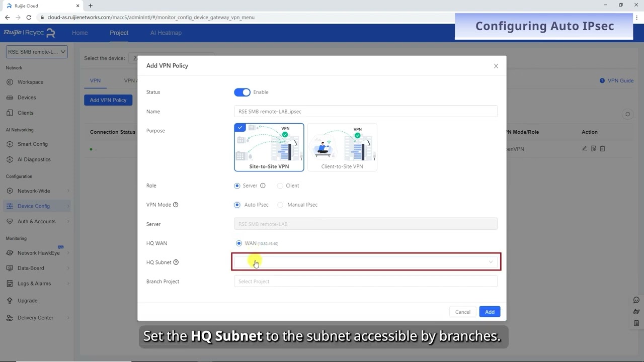Go to Clients in the sidebar
Screen dimensions: 644x362
pos(25,113)
